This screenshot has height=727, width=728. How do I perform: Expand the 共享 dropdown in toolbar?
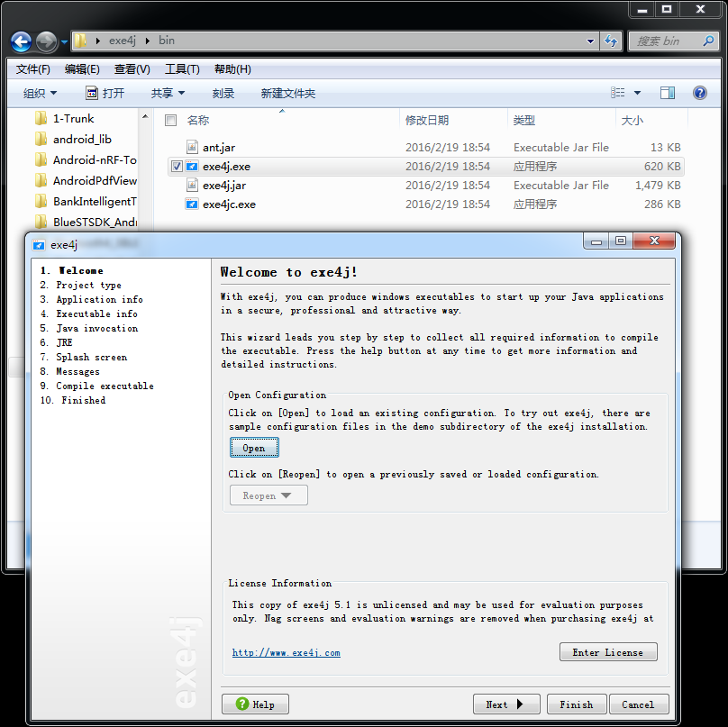point(168,94)
